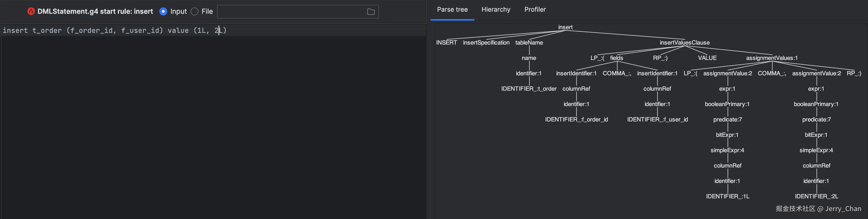The image size is (868, 219).
Task: Select the Input radio button
Action: click(x=163, y=11)
